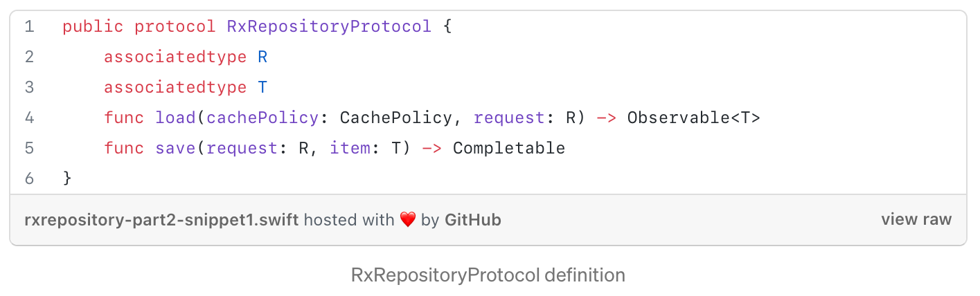The image size is (980, 296).
Task: Select line number 3 in the gutter
Action: 29,87
